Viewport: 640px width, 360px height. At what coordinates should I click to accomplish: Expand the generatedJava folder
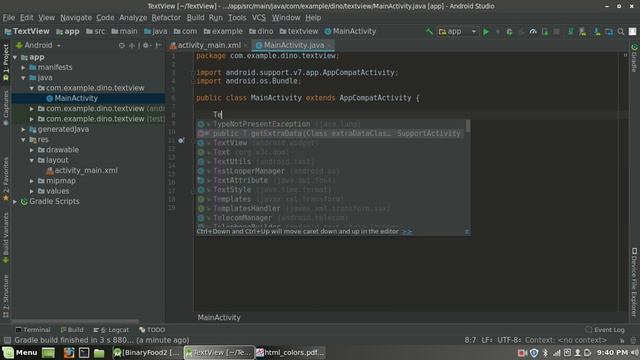(x=24, y=129)
